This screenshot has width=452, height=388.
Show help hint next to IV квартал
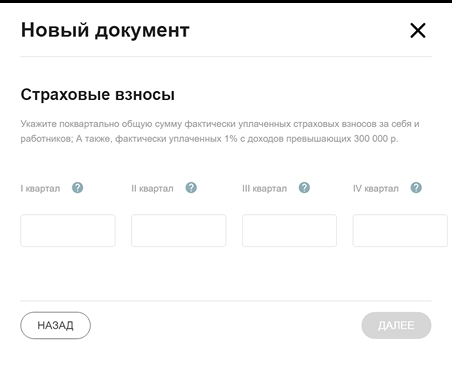pyautogui.click(x=416, y=188)
